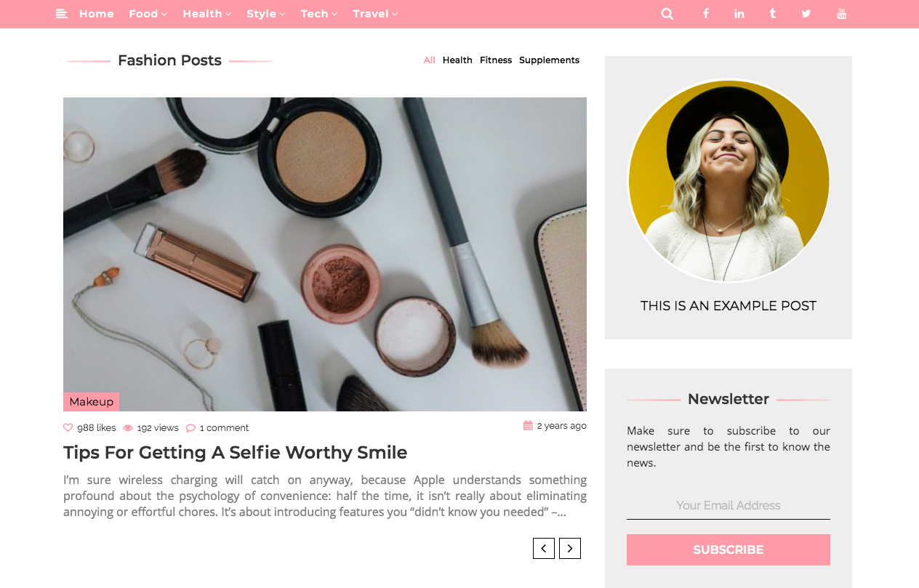Open the Tumblr social icon
Viewport: 919px width, 588px height.
pos(773,14)
